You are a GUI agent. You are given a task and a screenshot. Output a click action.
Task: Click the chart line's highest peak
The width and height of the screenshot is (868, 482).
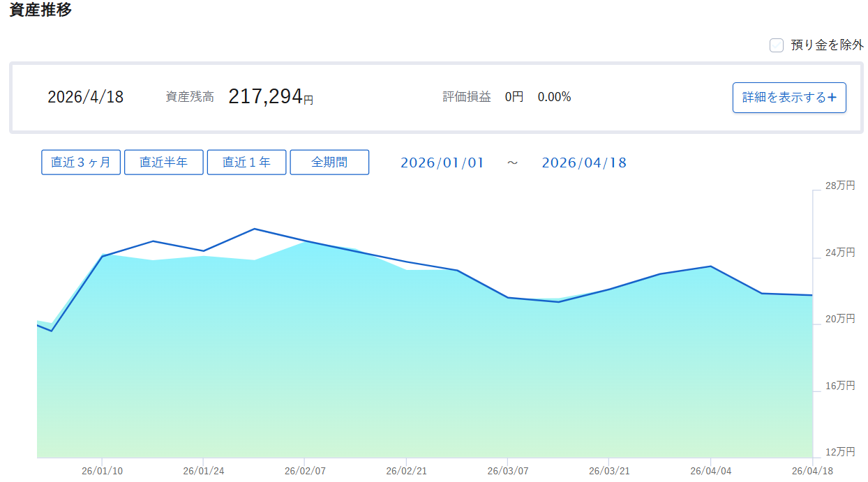[254, 229]
